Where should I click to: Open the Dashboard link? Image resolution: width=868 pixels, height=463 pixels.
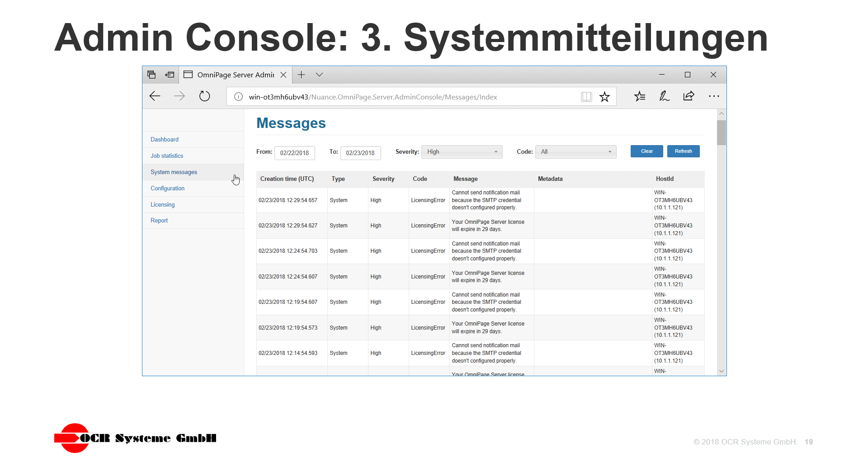coord(164,139)
